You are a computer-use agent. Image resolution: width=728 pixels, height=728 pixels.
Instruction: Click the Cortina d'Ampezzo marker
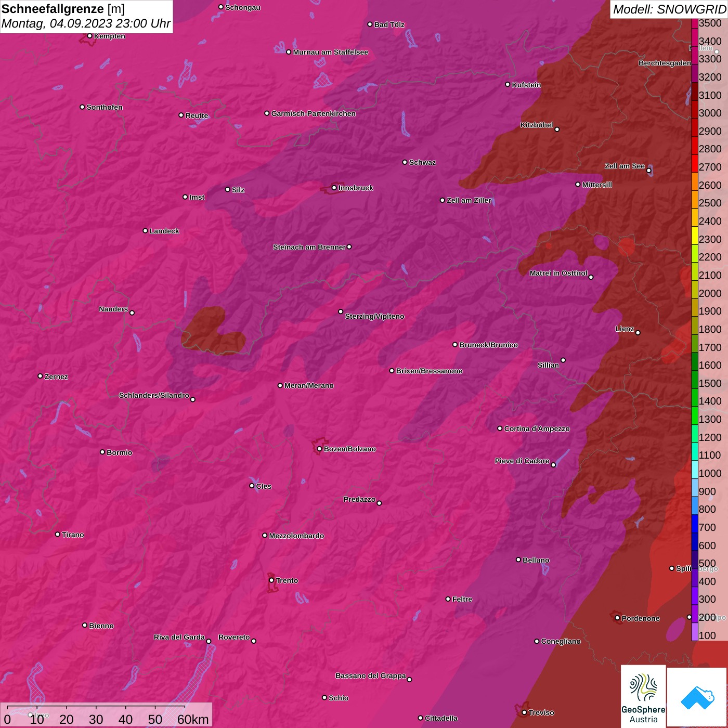pos(500,428)
